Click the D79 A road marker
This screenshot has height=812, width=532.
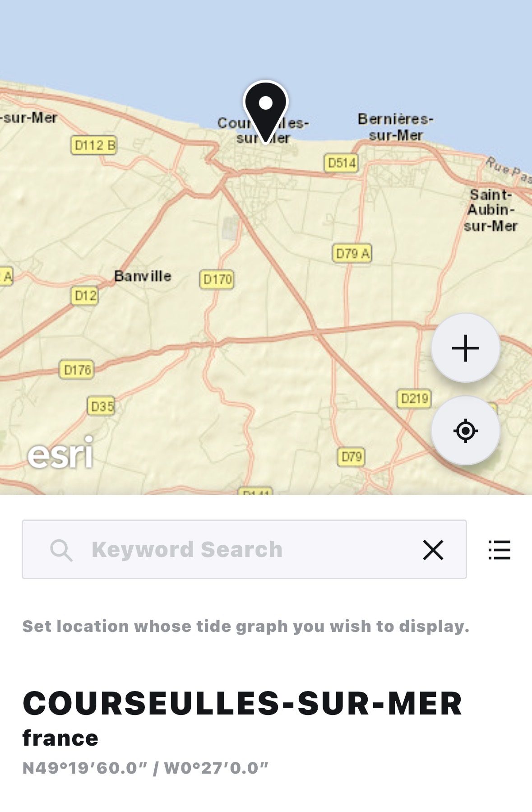tap(352, 253)
